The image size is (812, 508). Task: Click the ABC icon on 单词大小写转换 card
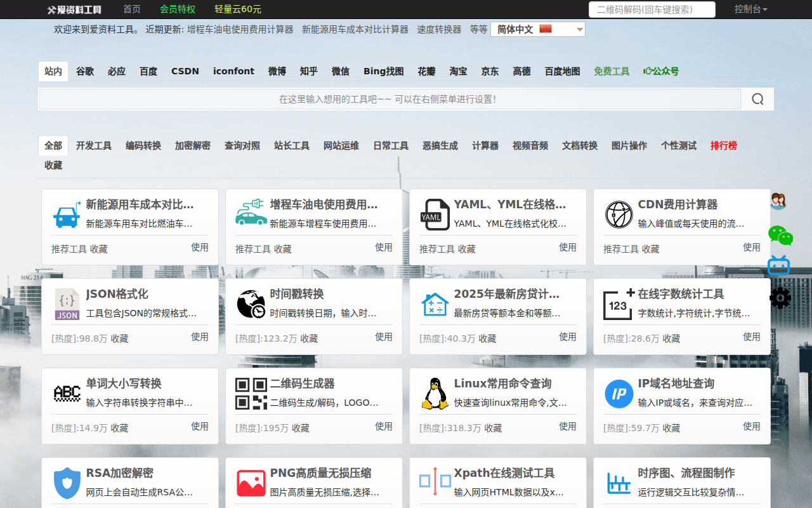tap(67, 394)
